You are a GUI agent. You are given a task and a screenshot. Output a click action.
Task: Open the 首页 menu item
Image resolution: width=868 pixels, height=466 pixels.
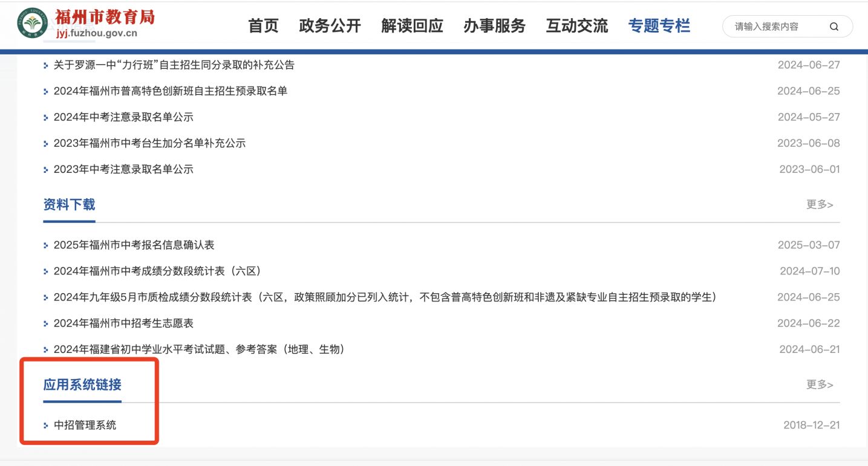pos(264,26)
